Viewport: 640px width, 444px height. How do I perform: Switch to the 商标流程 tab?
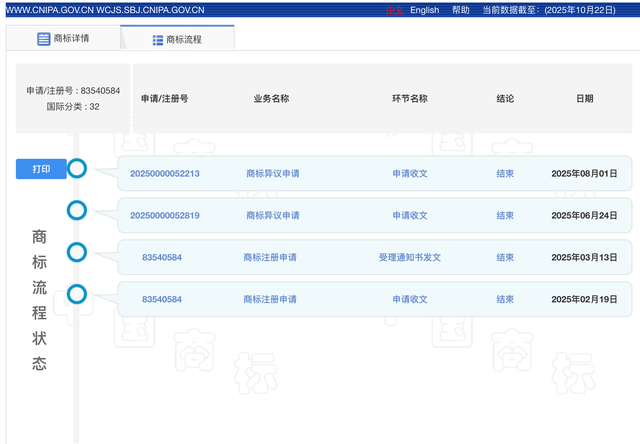click(x=177, y=39)
